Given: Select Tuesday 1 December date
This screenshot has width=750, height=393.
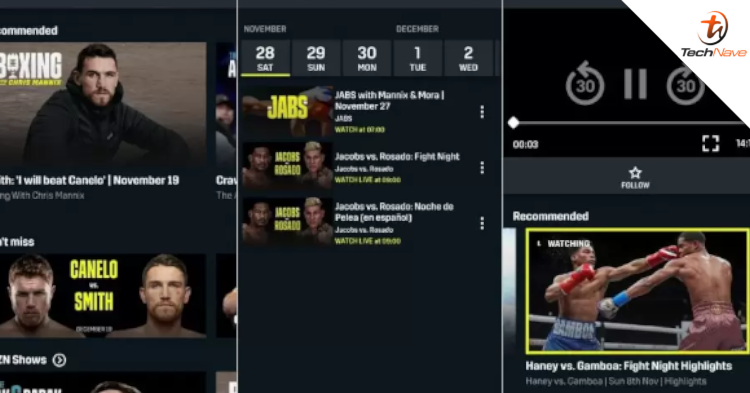Looking at the screenshot, I should pyautogui.click(x=418, y=58).
